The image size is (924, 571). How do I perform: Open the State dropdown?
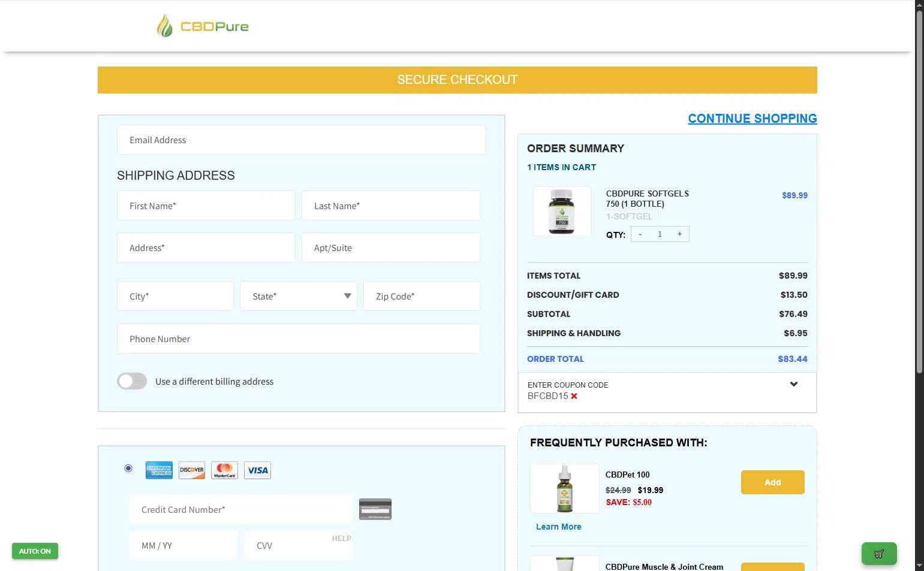point(299,296)
